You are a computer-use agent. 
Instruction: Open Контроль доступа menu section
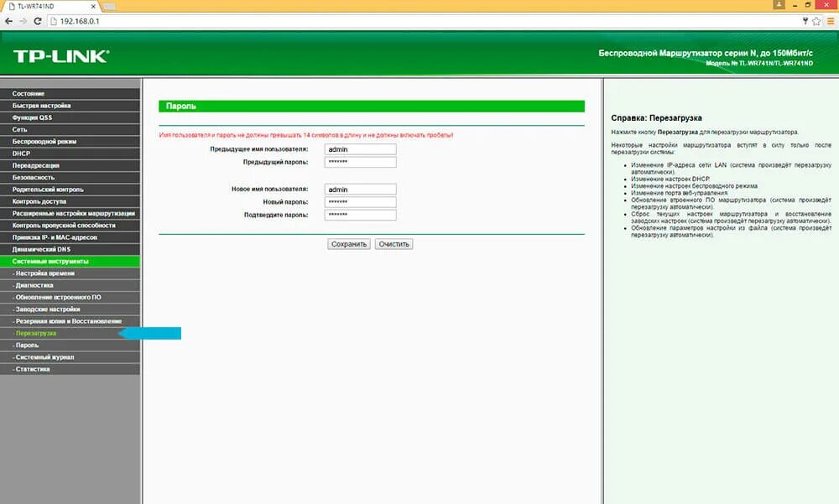click(70, 201)
